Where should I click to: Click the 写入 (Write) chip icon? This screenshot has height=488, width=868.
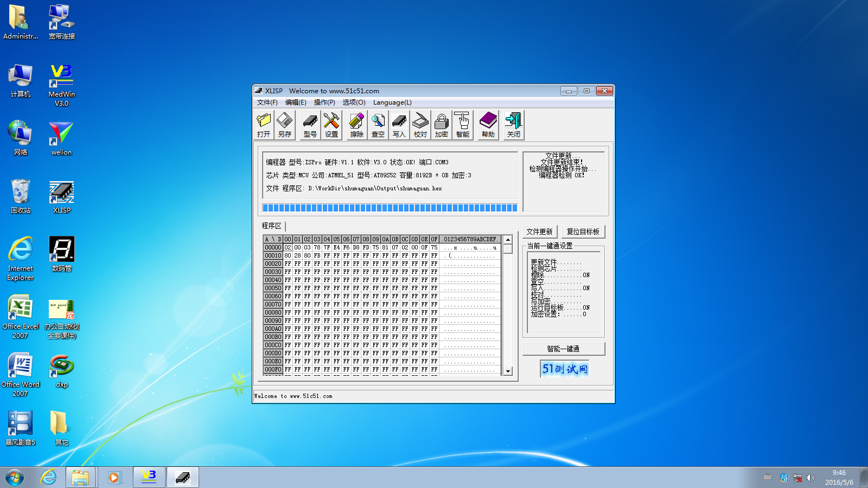399,125
